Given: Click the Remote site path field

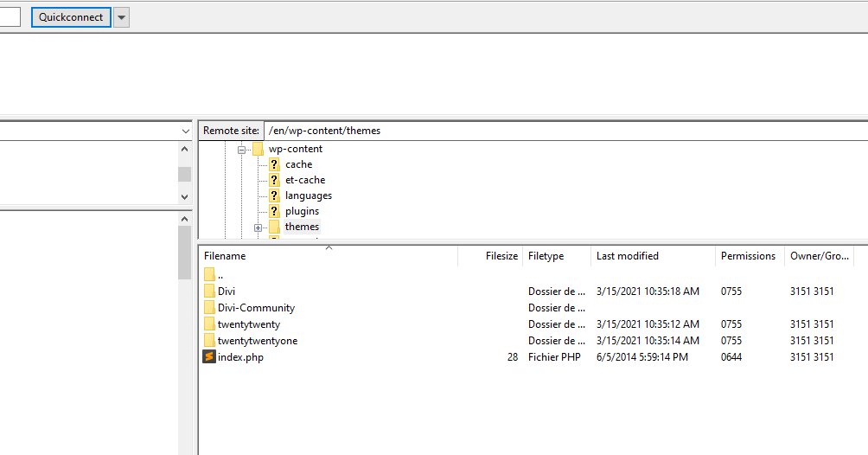Looking at the screenshot, I should coord(562,131).
